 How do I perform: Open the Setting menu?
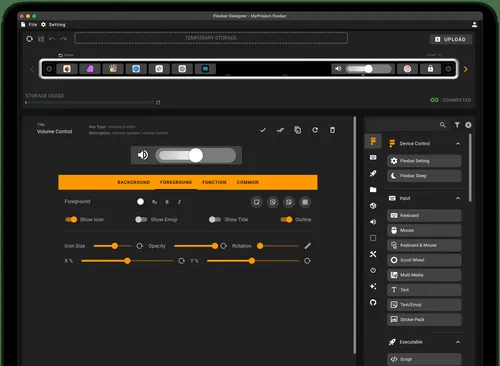(53, 25)
